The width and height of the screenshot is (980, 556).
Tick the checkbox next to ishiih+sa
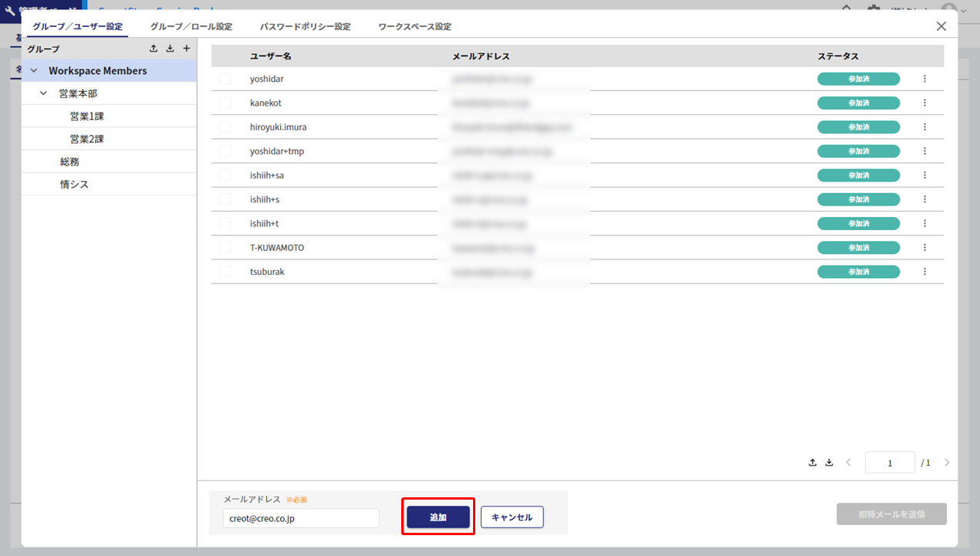[225, 175]
